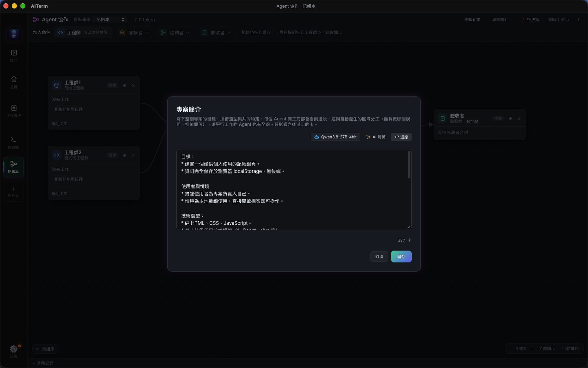Viewport: 588px width, 368px height.
Task: Adjust the 同時上限 5 setting
Action: (558, 20)
